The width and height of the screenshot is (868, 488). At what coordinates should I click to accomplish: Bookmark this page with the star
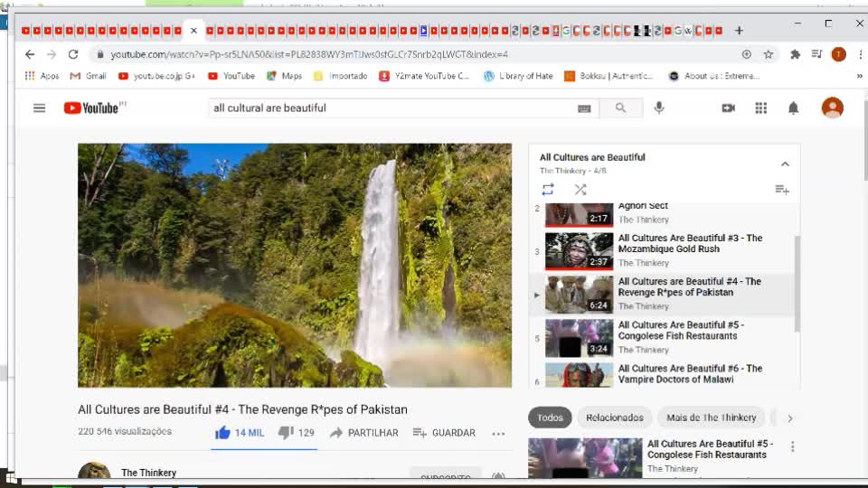[769, 54]
